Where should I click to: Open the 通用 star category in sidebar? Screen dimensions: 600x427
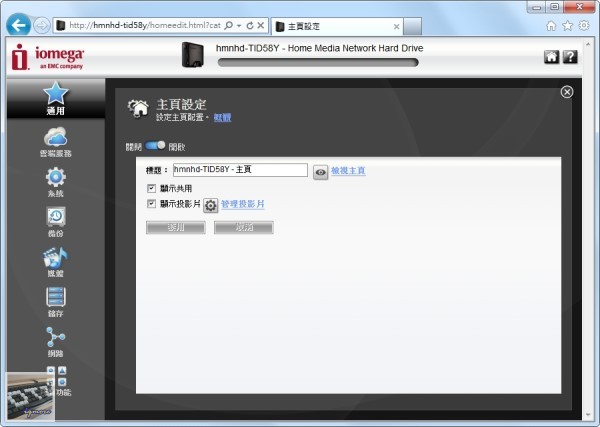coord(56,98)
